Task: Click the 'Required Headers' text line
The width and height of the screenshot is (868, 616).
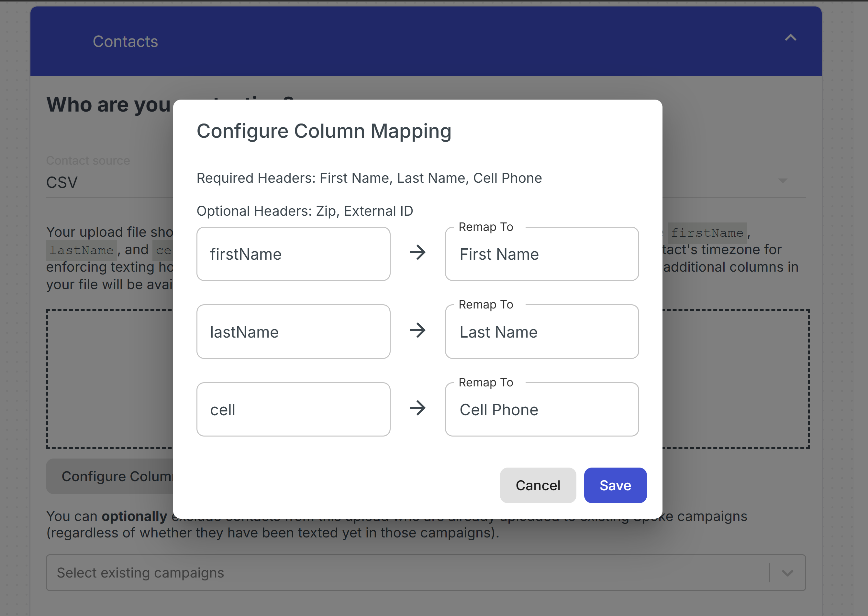Action: [369, 178]
